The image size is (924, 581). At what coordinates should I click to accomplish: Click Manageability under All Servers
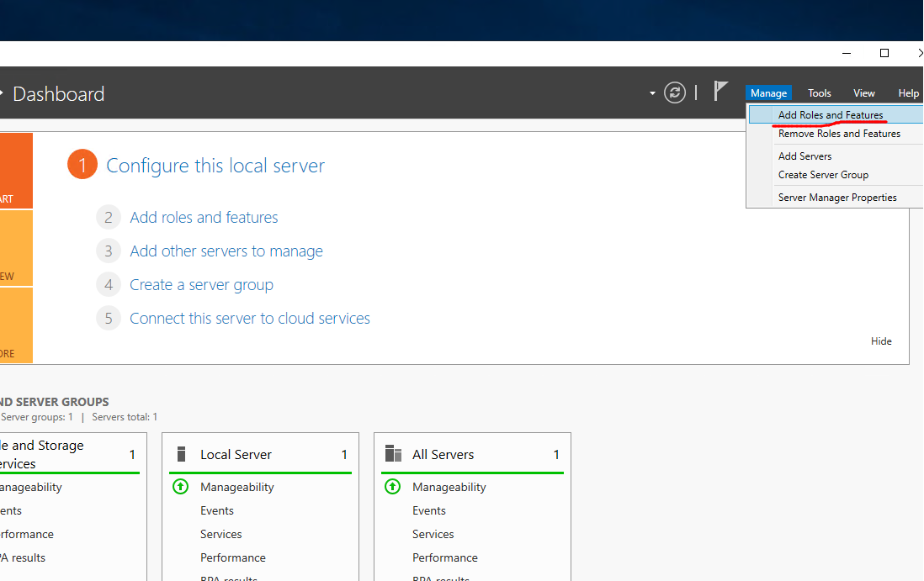click(x=449, y=487)
